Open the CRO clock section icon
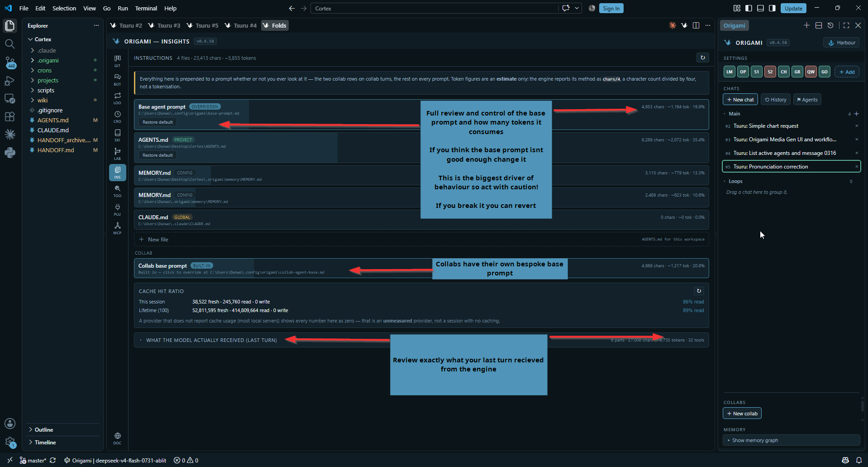Viewport: 868px width, 467px height. coord(117,116)
